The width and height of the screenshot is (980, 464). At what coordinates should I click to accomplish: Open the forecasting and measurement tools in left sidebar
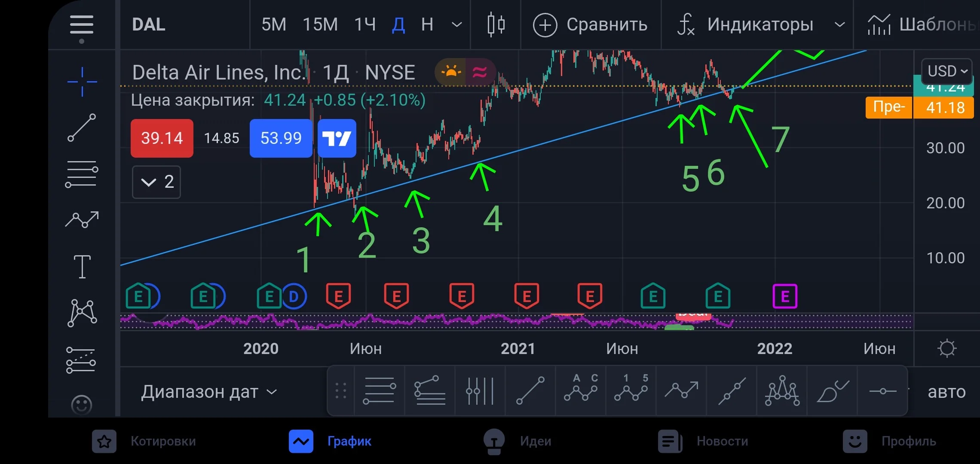(x=81, y=360)
